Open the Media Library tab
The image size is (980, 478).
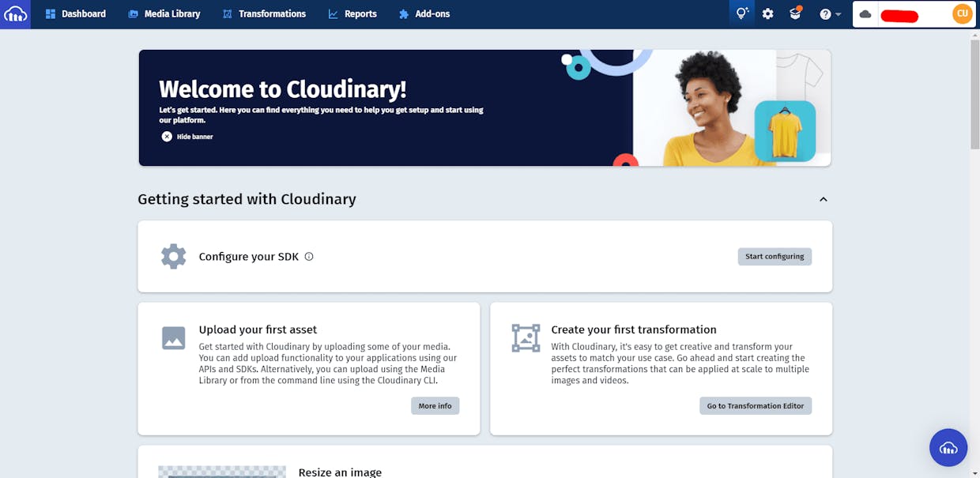click(164, 14)
